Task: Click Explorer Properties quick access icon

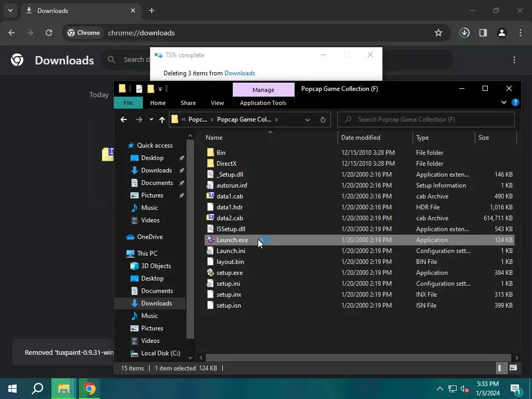Action: pyautogui.click(x=139, y=89)
